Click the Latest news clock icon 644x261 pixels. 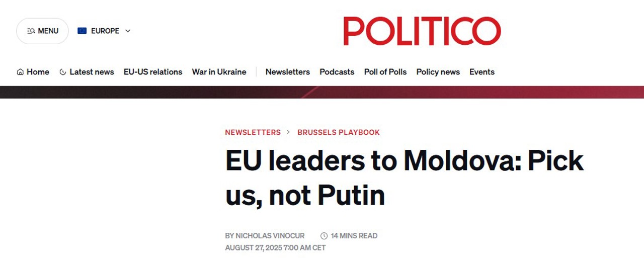63,72
